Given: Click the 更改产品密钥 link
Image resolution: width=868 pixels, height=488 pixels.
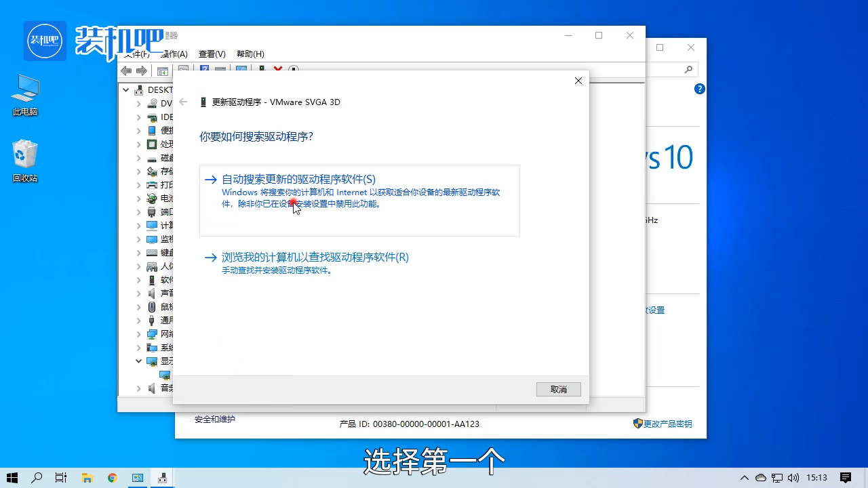Looking at the screenshot, I should (x=667, y=424).
